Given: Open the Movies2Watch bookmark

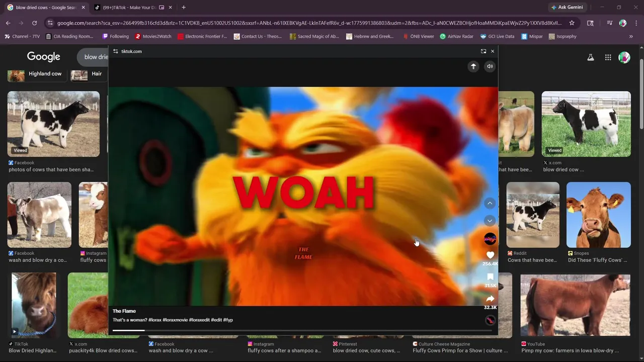Looking at the screenshot, I should 153,37.
